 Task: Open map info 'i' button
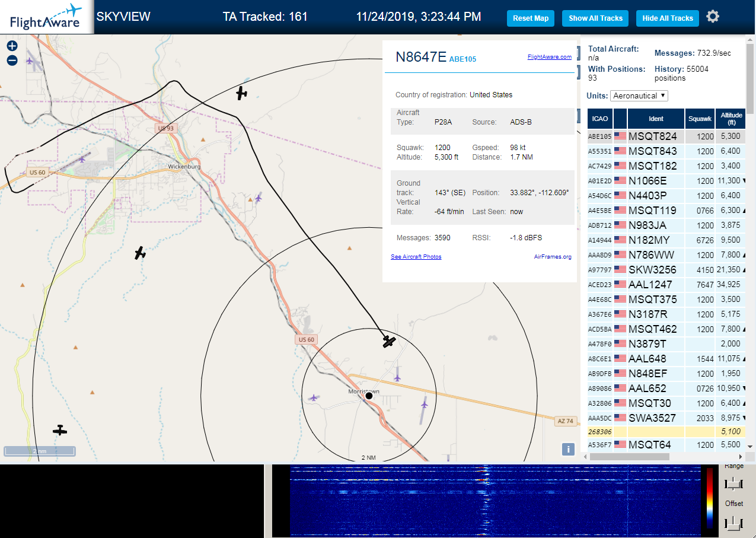tap(568, 449)
